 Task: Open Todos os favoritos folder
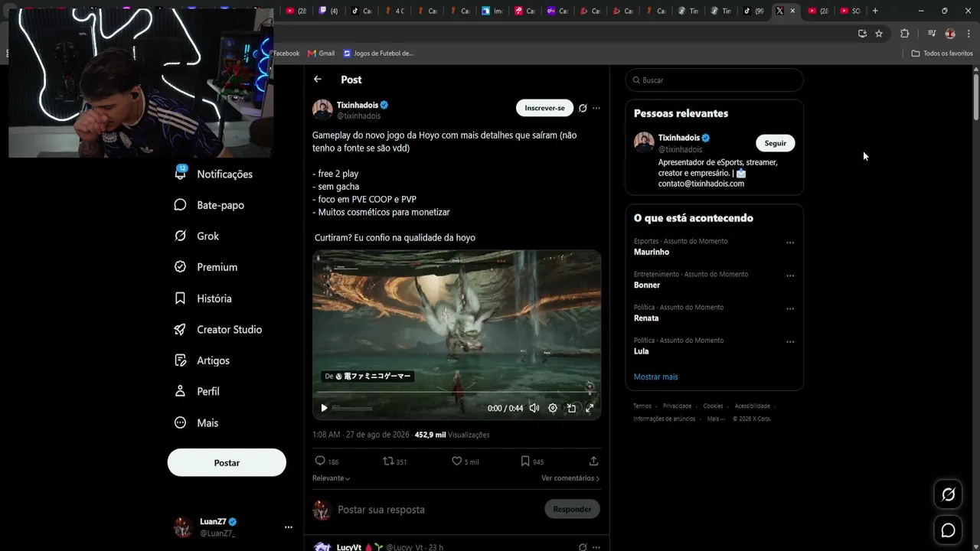[942, 54]
